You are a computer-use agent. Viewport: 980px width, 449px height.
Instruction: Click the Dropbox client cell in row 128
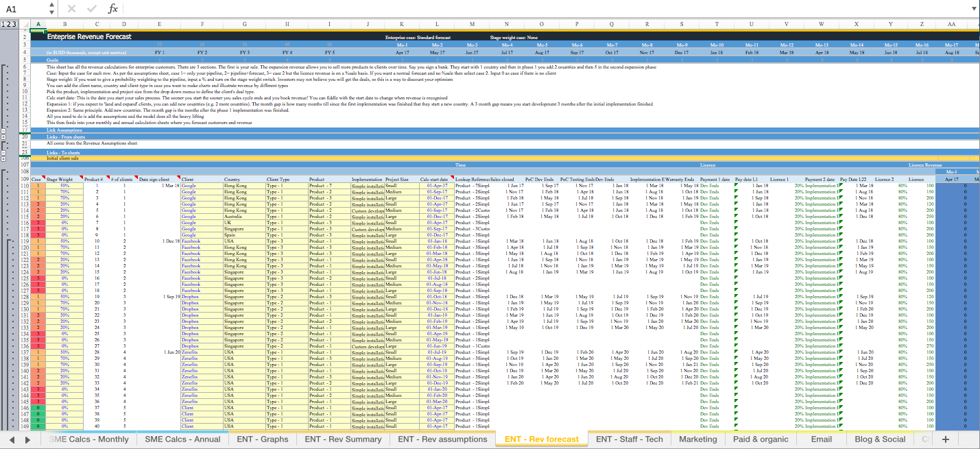tap(202, 297)
